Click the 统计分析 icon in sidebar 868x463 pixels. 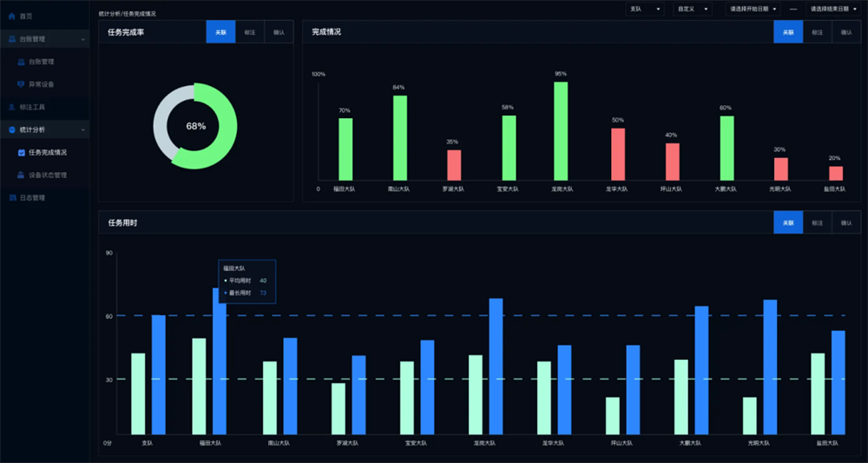[x=12, y=129]
